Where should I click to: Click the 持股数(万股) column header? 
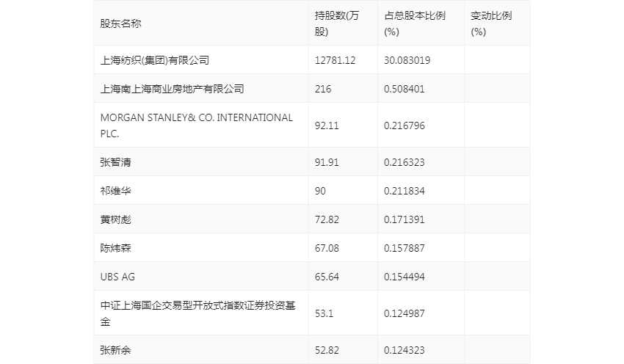337,24
